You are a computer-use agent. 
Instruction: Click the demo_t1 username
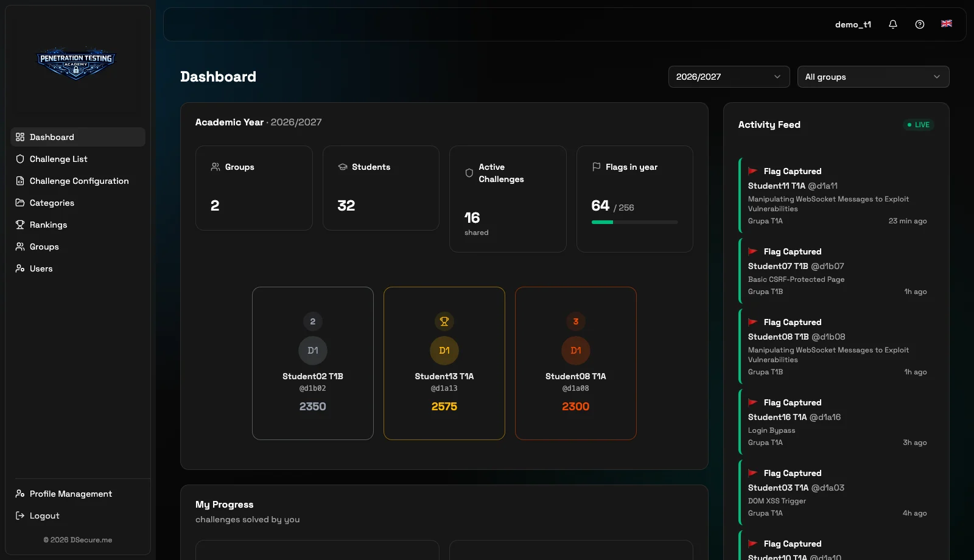click(853, 24)
